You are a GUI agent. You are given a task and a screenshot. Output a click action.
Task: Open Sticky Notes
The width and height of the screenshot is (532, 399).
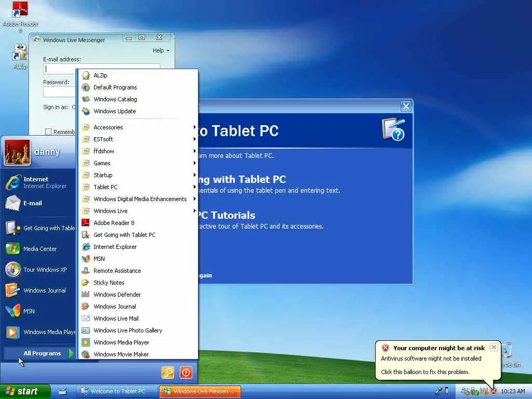(138, 282)
